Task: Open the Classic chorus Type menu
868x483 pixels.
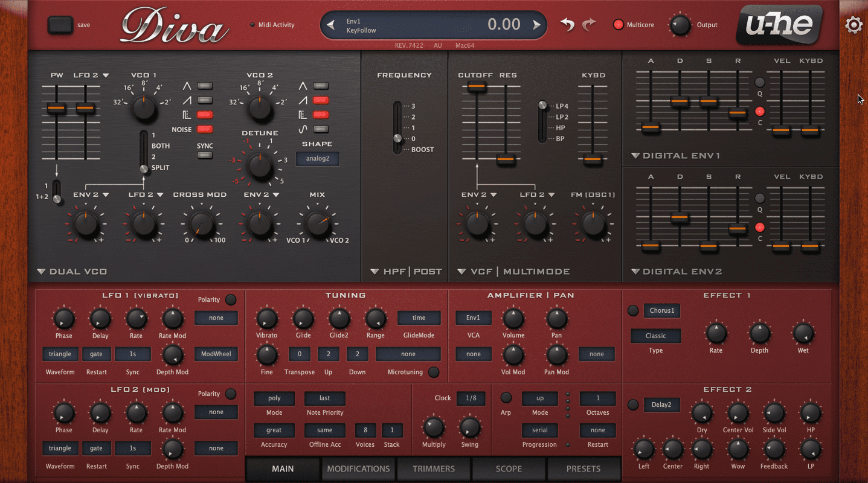Action: 656,336
